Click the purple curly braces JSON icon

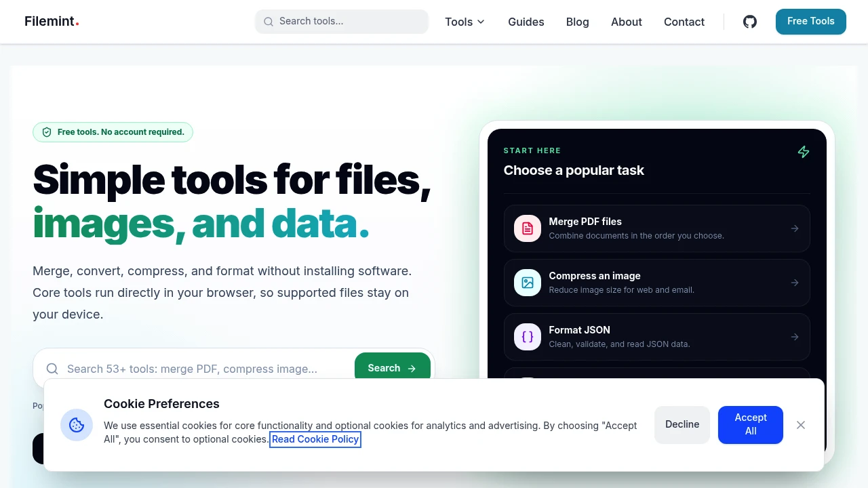(528, 337)
